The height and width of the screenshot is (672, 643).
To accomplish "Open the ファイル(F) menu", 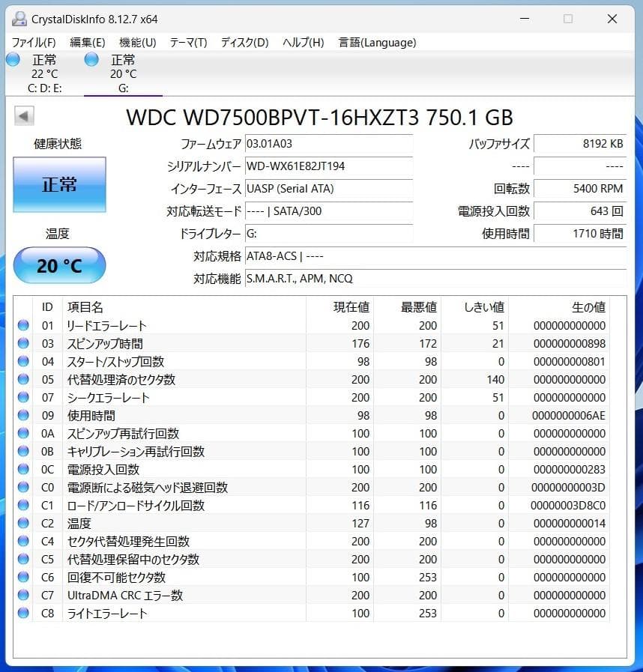I will coord(34,43).
